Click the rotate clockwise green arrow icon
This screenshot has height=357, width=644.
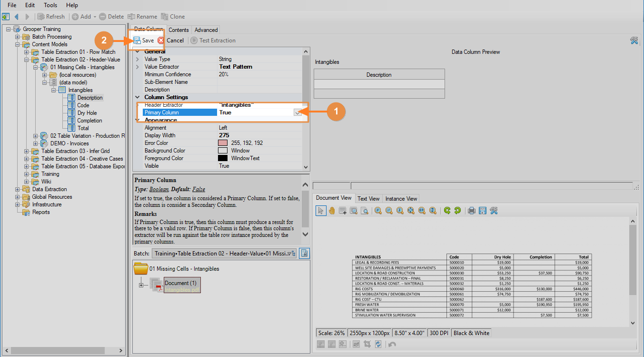(447, 211)
